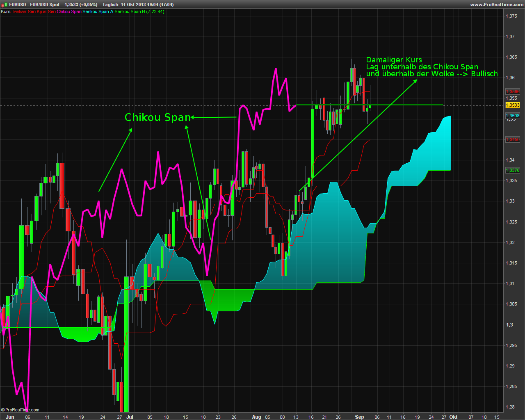The image size is (525, 420).
Task: Click the 1,375 price axis label
Action: click(511, 16)
